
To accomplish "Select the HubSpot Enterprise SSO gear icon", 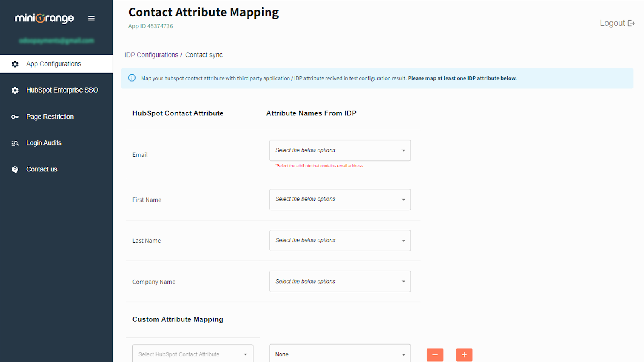I will click(x=15, y=90).
